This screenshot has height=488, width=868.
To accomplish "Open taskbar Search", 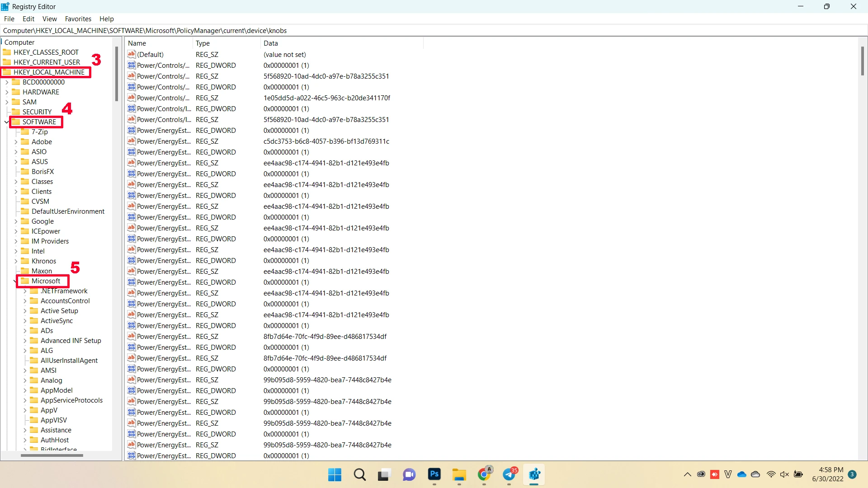I will tap(360, 474).
